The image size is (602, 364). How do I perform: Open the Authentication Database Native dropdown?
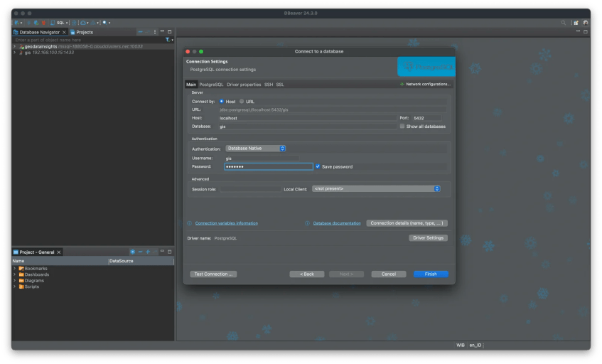click(255, 148)
